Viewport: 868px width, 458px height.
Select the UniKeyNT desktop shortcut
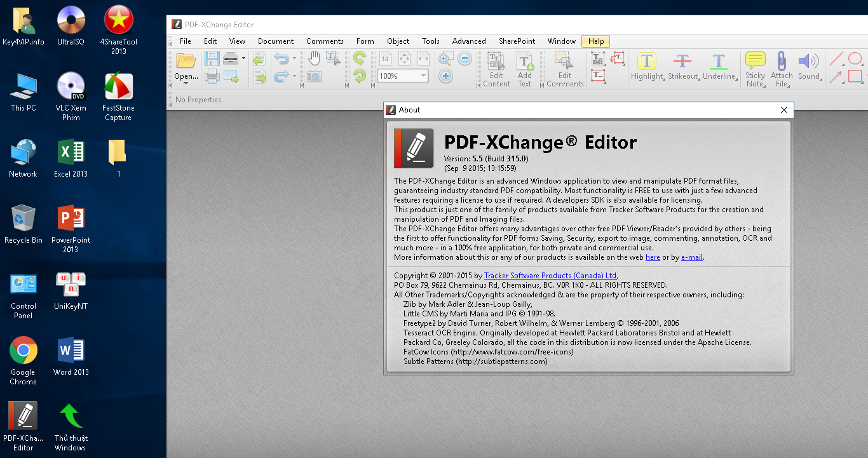pyautogui.click(x=71, y=290)
